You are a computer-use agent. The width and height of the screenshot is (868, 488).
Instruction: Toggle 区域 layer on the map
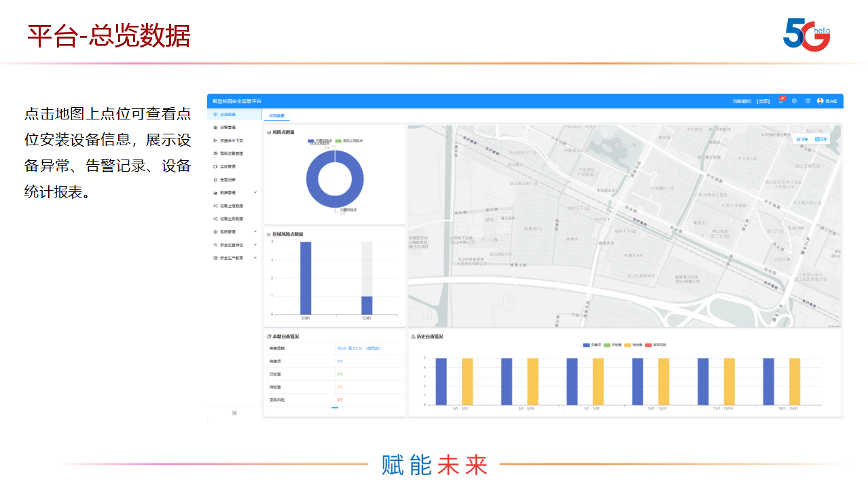[x=821, y=139]
